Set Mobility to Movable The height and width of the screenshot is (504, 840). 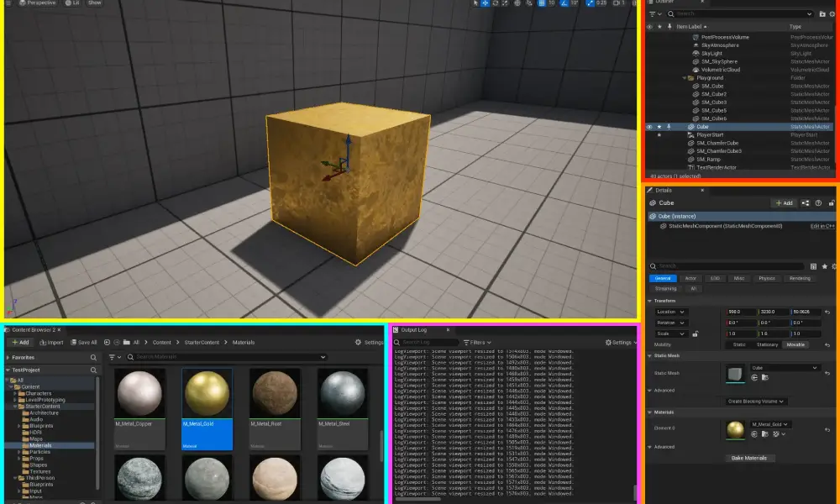[795, 345]
